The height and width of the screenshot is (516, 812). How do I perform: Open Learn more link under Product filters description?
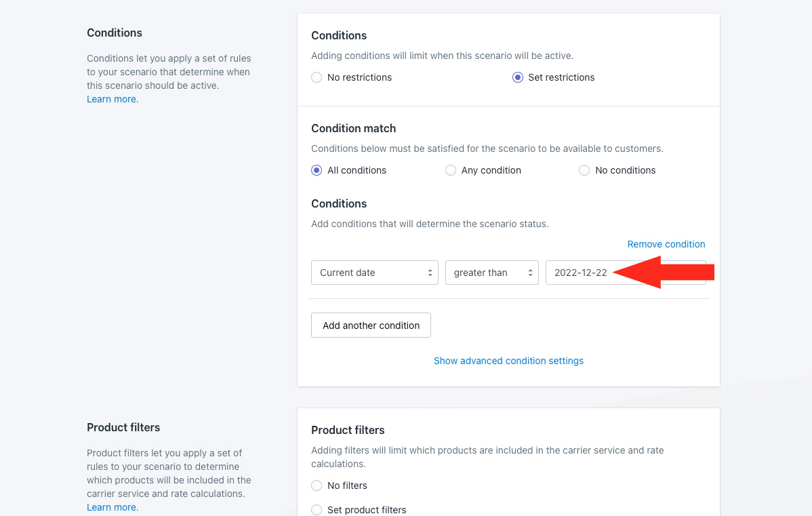pyautogui.click(x=111, y=507)
